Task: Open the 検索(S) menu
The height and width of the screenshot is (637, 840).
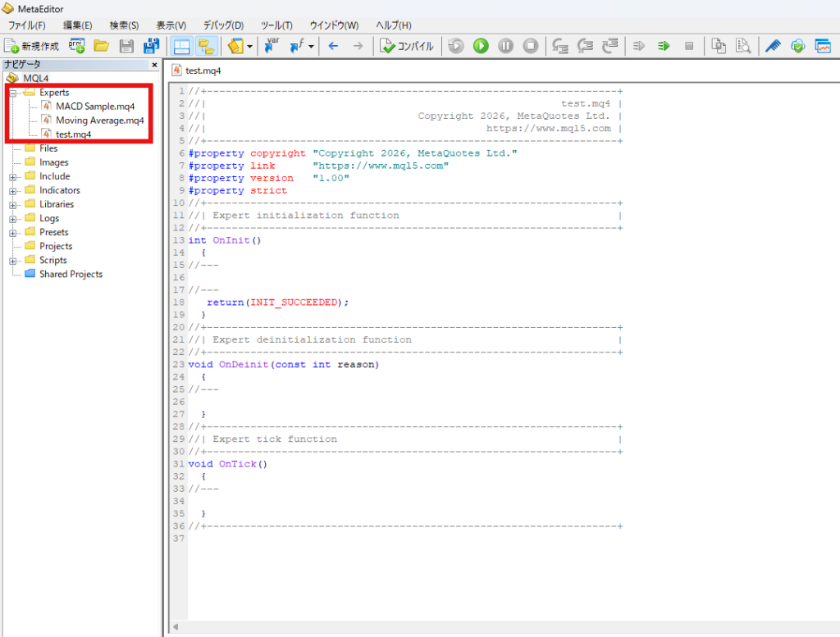Action: [125, 25]
